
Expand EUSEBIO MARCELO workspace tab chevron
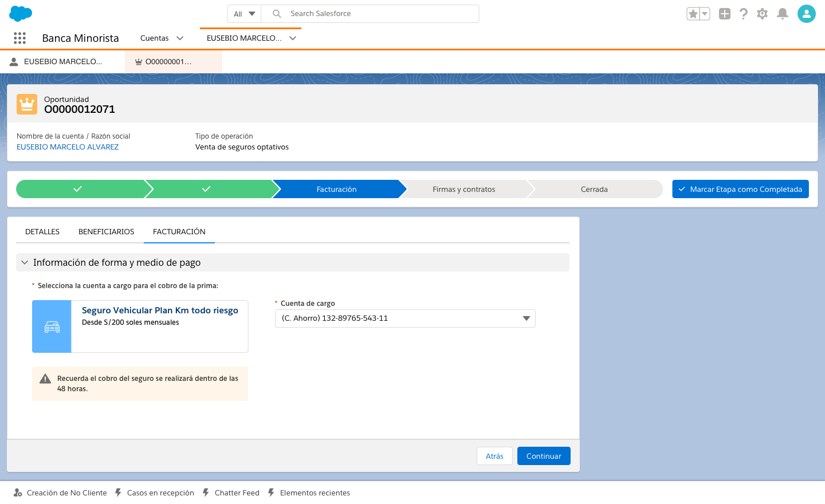point(293,38)
